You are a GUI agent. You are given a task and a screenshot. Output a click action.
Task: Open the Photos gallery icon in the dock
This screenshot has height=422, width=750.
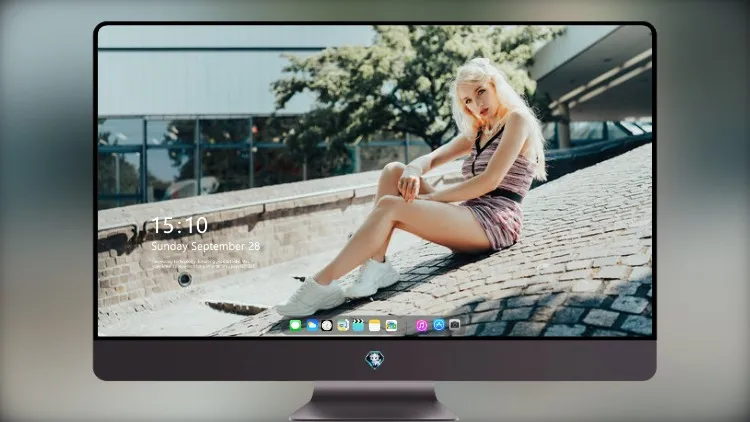[x=391, y=325]
